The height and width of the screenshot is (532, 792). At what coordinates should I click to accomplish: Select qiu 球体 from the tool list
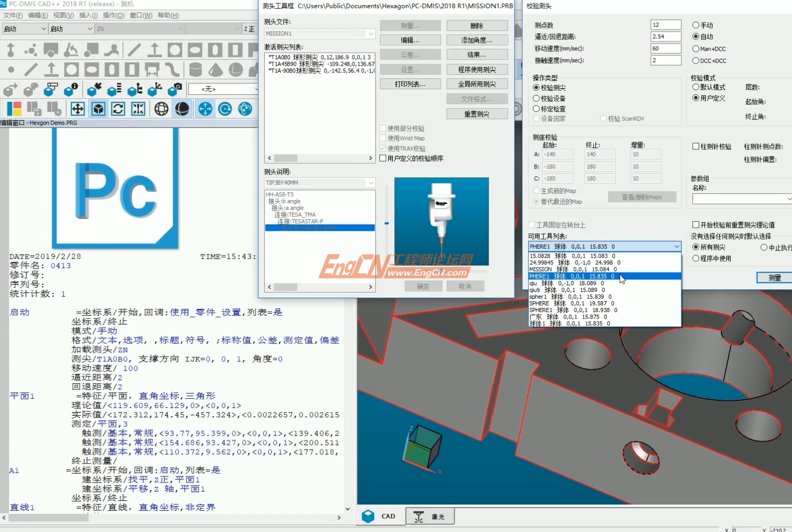pyautogui.click(x=571, y=283)
